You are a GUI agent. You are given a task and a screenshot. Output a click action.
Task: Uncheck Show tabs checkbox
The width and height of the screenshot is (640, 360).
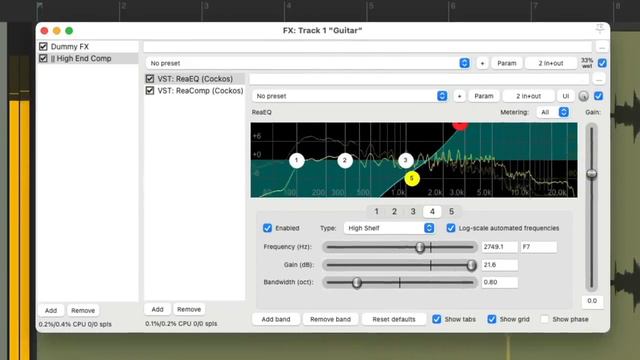pyautogui.click(x=437, y=319)
